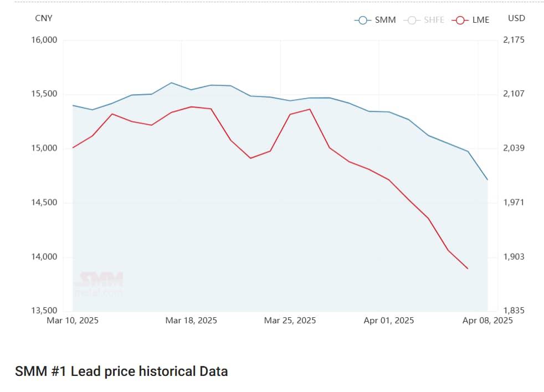Toggle the SMM series in the legend
This screenshot has height=392, width=544.
pos(385,20)
